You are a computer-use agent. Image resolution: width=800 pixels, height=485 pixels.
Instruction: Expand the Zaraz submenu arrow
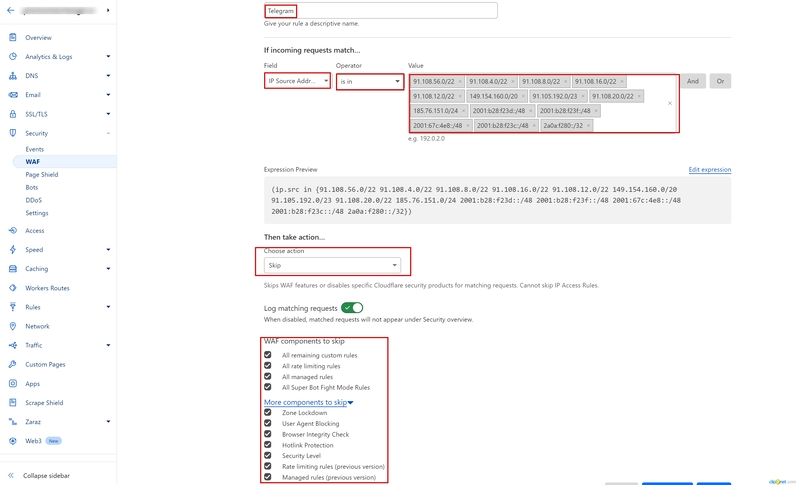pyautogui.click(x=108, y=422)
